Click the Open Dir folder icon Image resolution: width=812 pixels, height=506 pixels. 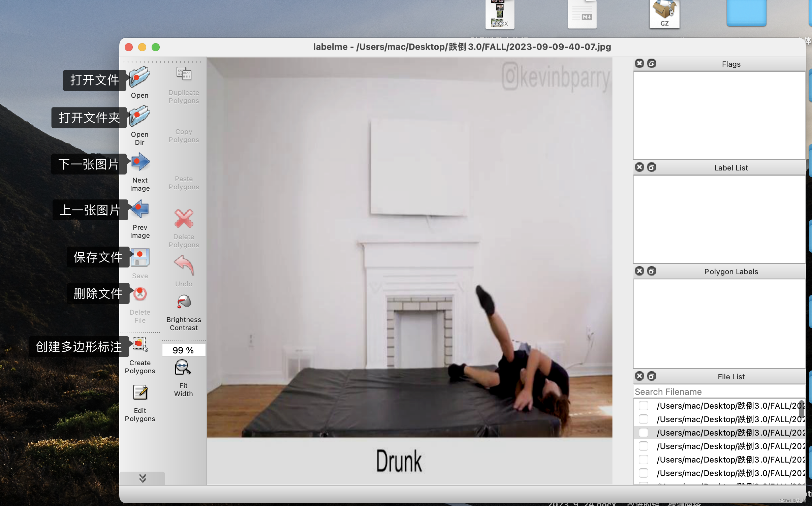[140, 116]
